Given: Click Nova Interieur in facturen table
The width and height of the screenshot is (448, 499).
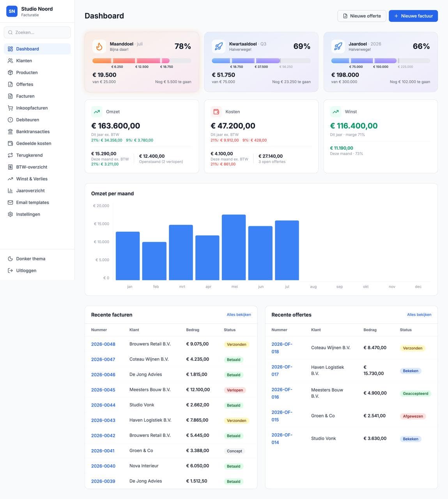Looking at the screenshot, I should click(x=144, y=466).
